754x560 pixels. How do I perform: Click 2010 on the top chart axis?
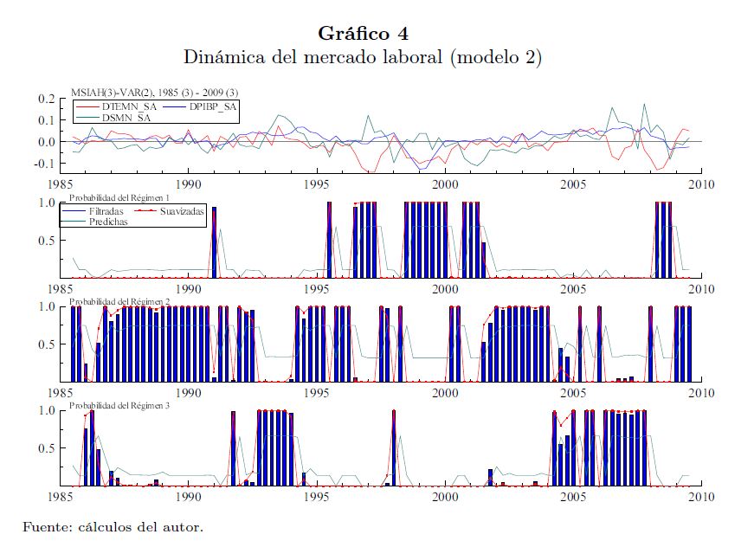click(701, 183)
